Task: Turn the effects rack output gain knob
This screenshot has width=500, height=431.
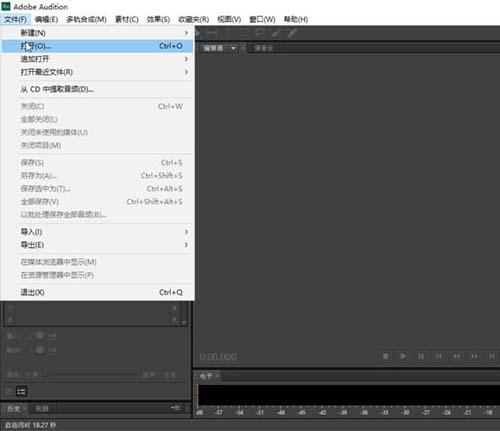Action: click(40, 349)
